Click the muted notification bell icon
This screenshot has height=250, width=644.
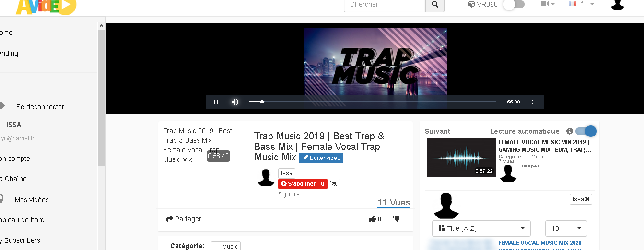point(335,183)
